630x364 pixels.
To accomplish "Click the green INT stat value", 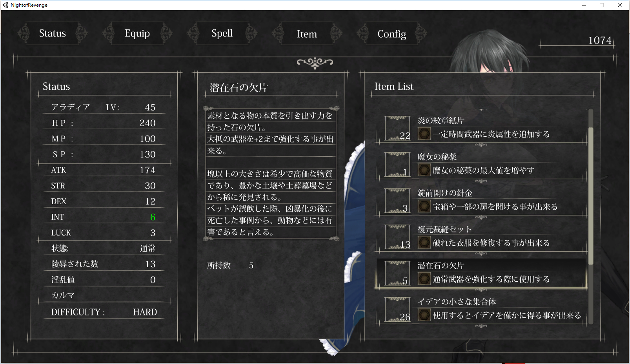I will pos(153,217).
